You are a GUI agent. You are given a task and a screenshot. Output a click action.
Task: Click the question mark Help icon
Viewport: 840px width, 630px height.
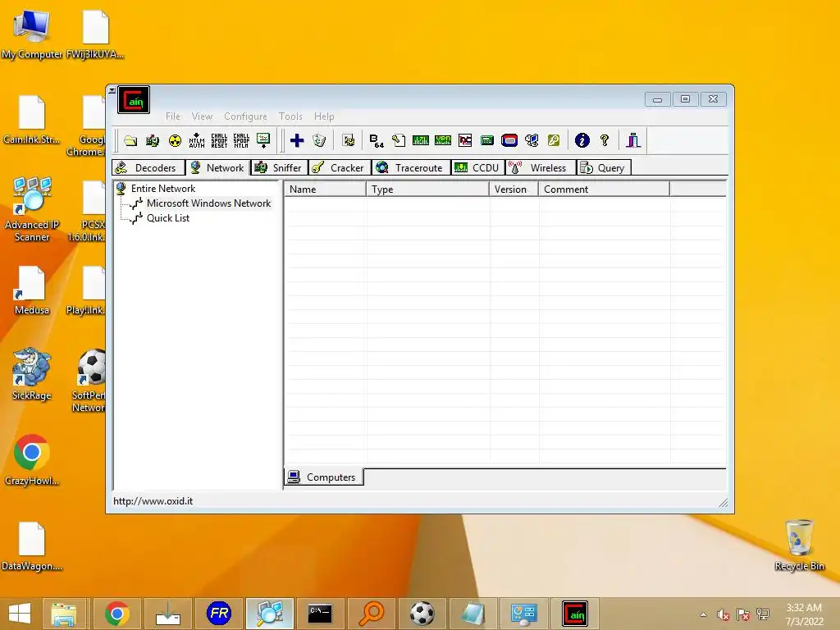coord(605,140)
